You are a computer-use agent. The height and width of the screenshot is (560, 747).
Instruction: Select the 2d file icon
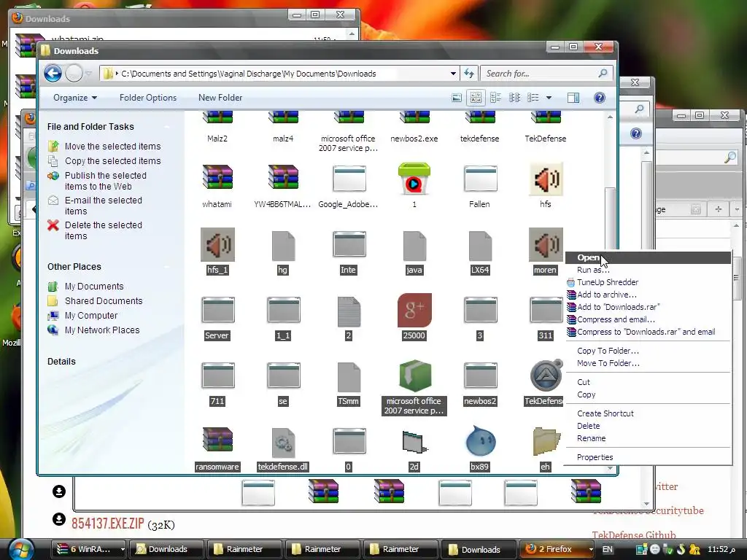[414, 441]
